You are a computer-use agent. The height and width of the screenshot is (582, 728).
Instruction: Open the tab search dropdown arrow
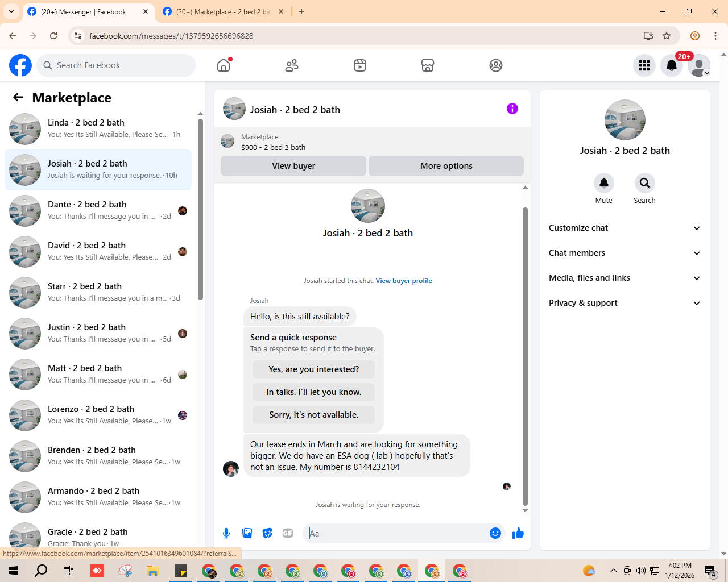[11, 11]
